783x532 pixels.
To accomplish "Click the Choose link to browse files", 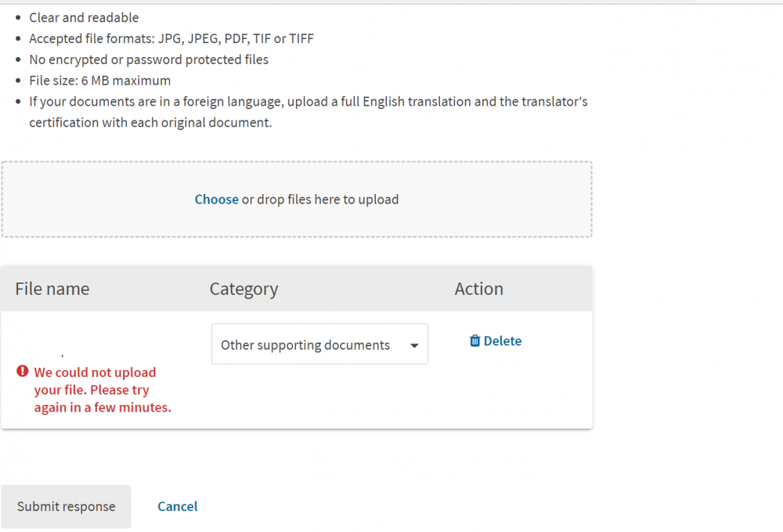I will pyautogui.click(x=216, y=199).
